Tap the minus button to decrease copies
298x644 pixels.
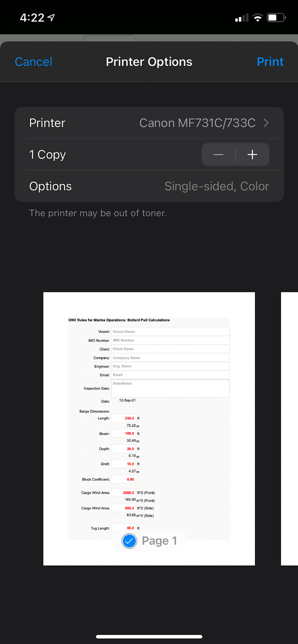point(218,155)
